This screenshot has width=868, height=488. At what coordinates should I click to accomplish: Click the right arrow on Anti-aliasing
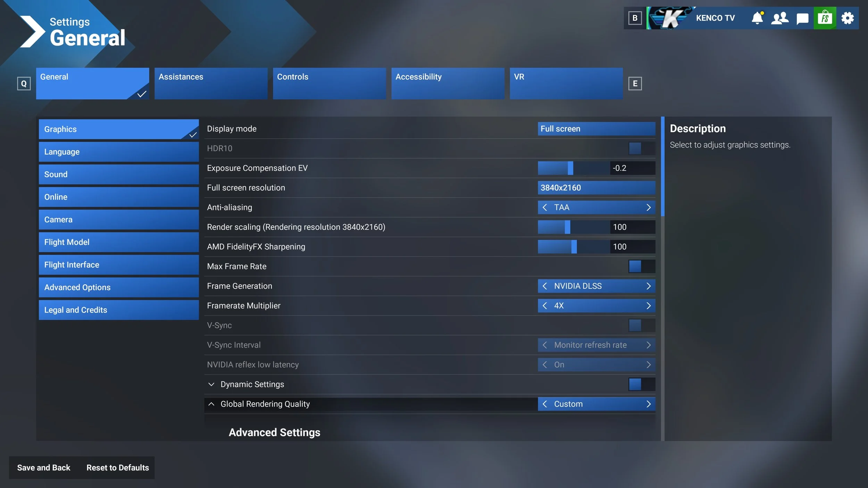pos(648,208)
